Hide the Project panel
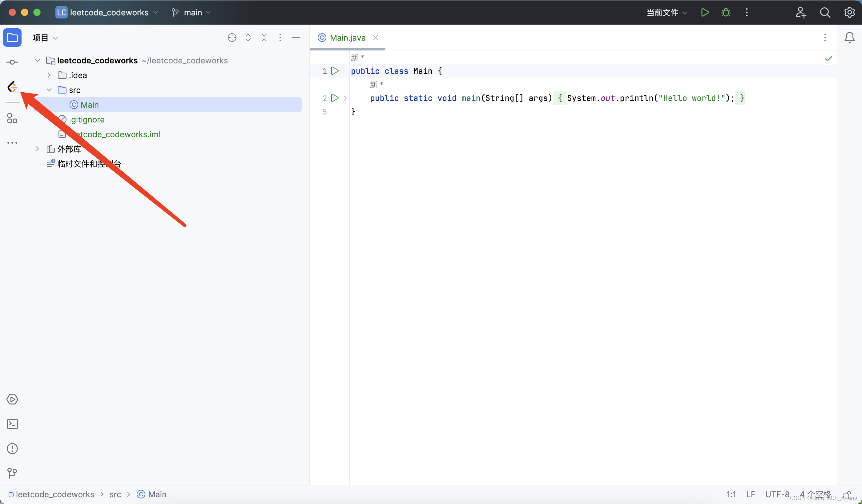Screen dimensions: 862x504 coord(296,38)
